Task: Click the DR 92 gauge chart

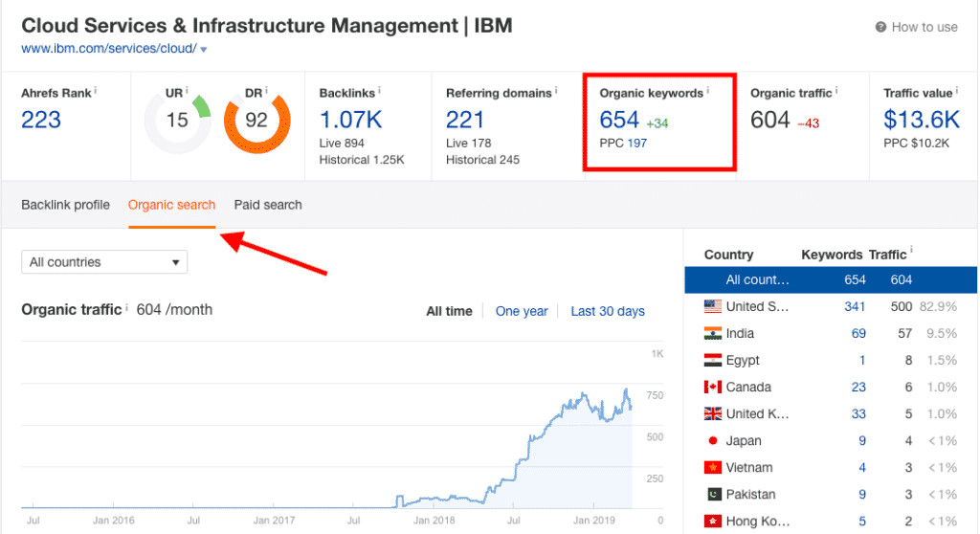Action: pyautogui.click(x=256, y=122)
